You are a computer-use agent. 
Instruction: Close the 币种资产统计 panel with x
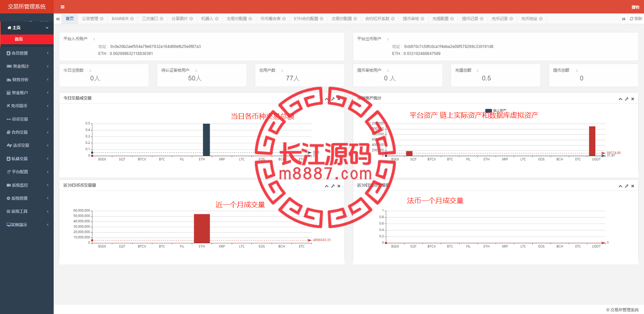point(633,99)
